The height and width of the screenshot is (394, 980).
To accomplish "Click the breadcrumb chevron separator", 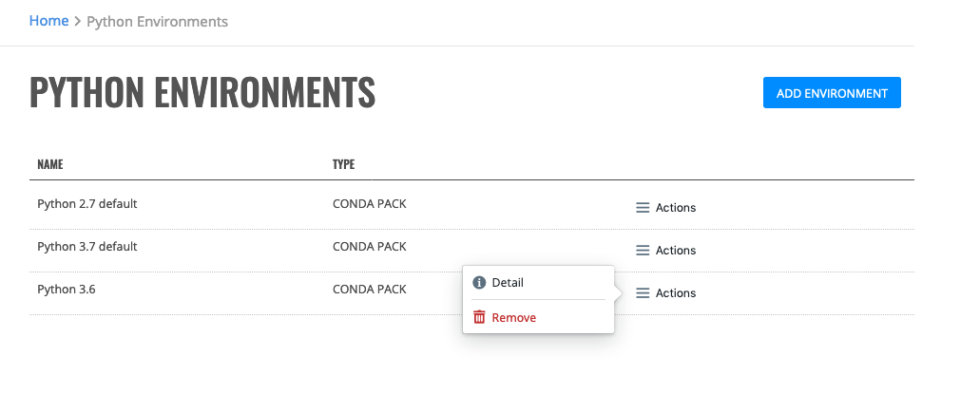I will 78,22.
